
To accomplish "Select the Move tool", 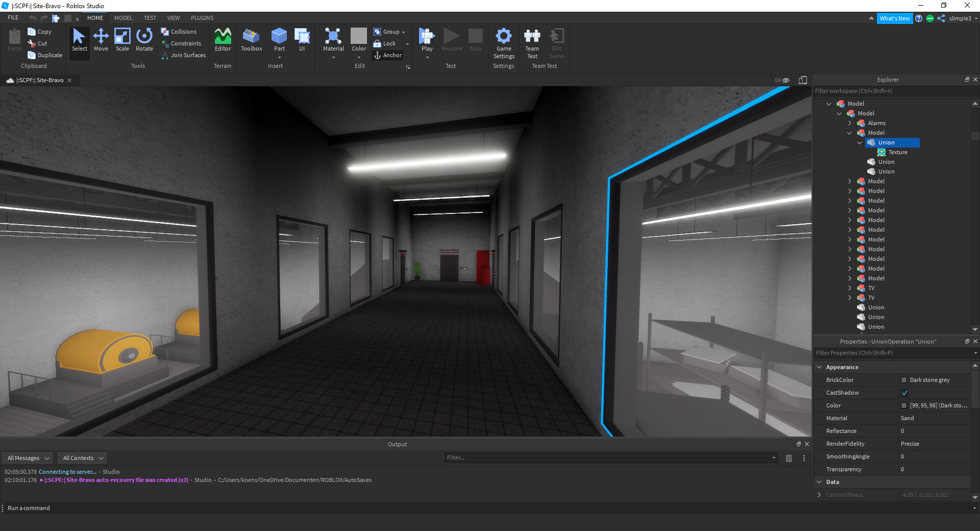I will [101, 41].
